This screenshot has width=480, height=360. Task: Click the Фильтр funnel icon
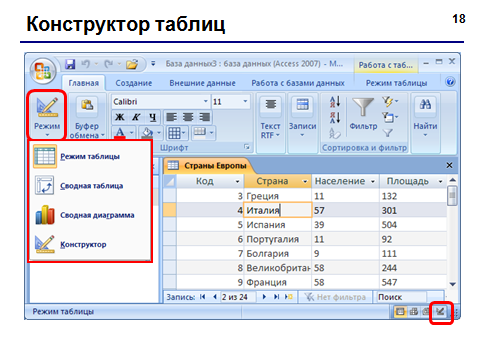363,108
